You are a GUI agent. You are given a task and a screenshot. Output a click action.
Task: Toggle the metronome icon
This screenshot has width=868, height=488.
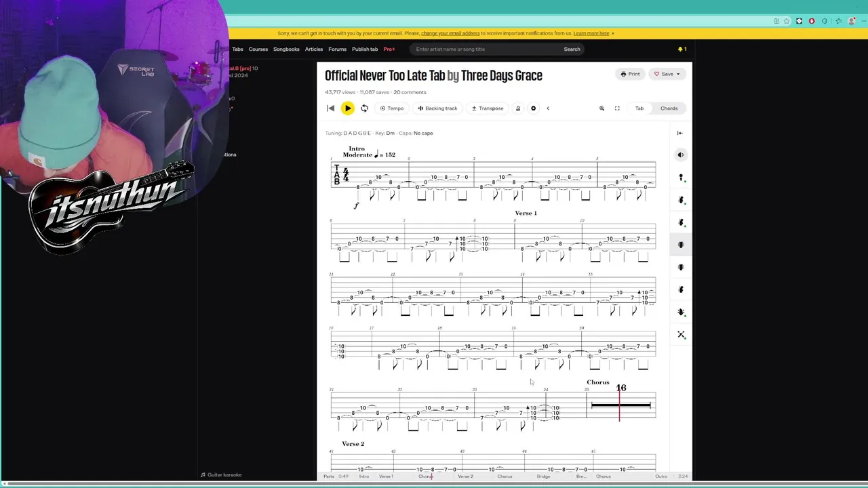(x=518, y=108)
